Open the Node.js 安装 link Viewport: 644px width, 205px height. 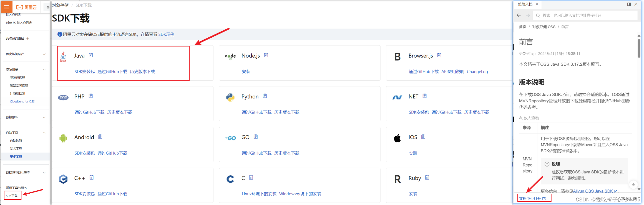[246, 71]
